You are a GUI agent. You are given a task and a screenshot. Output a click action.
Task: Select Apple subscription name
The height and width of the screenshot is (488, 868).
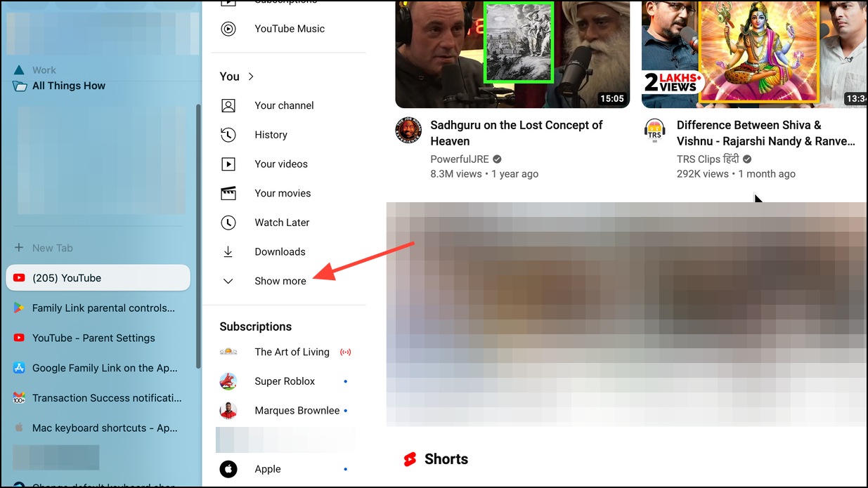click(268, 469)
